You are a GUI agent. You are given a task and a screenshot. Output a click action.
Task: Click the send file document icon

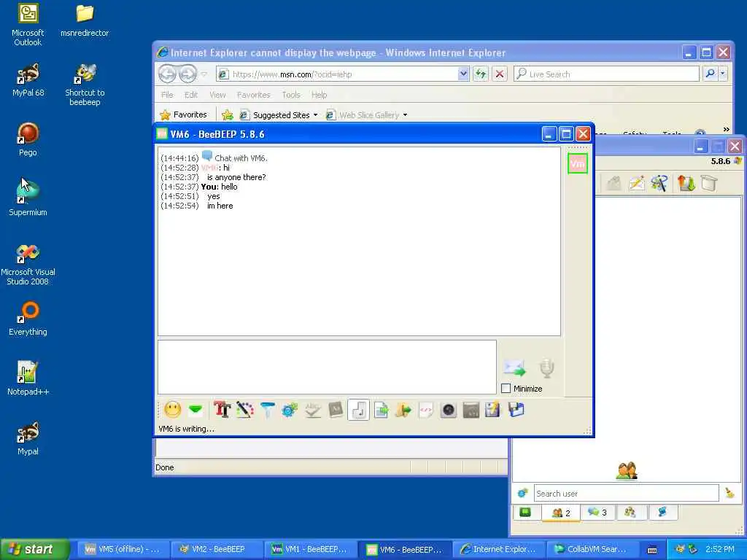pyautogui.click(x=381, y=410)
